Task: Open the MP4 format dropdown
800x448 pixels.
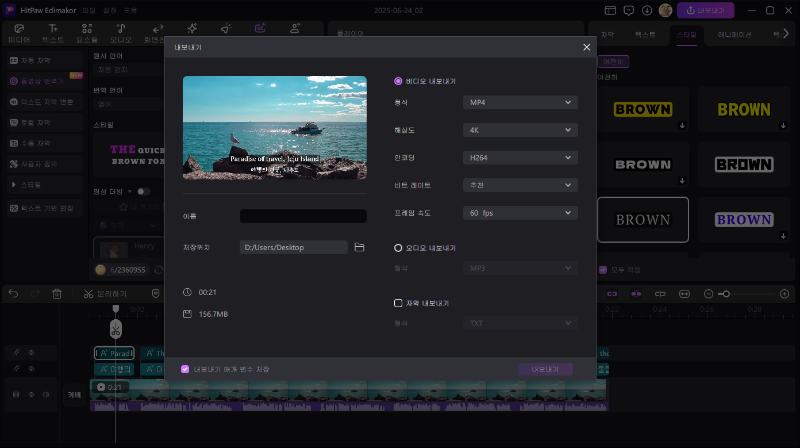Action: point(520,103)
